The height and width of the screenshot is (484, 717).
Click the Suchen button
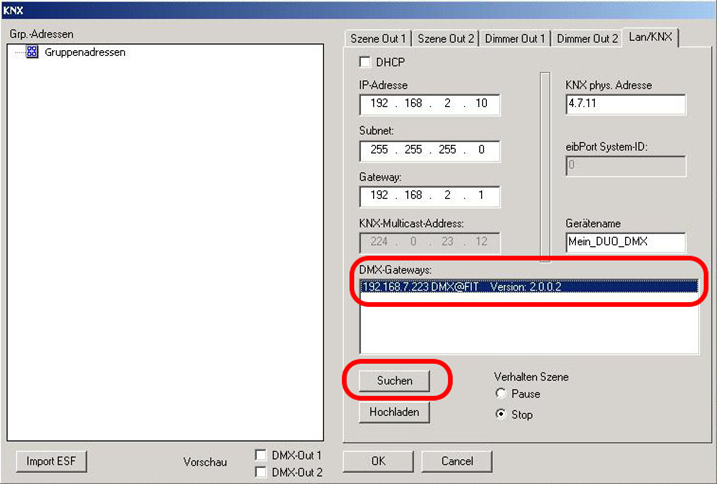394,381
